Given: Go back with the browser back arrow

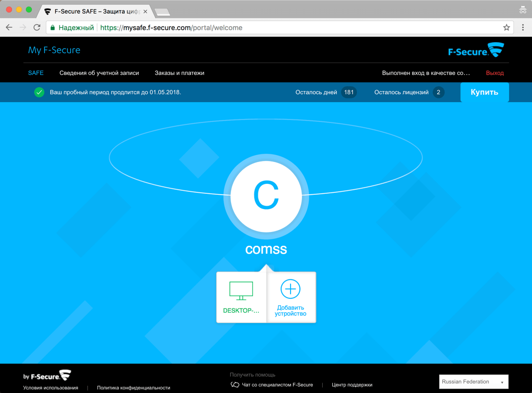Looking at the screenshot, I should (x=9, y=27).
